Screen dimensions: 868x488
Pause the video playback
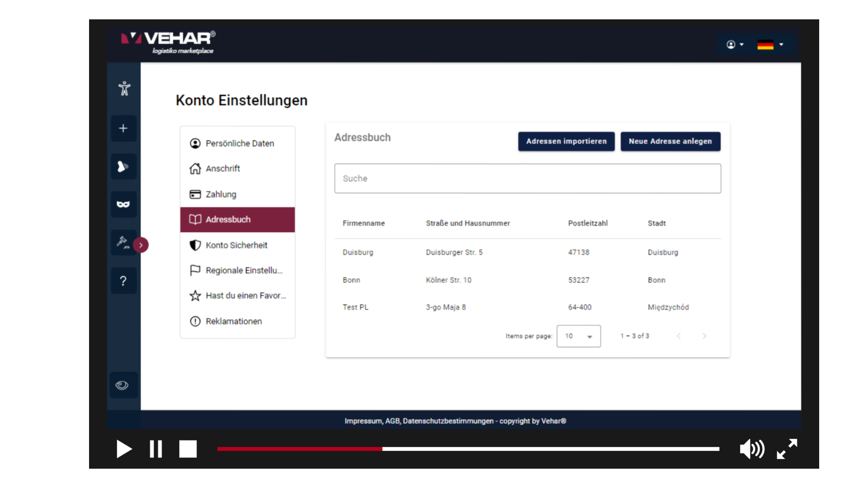156,449
